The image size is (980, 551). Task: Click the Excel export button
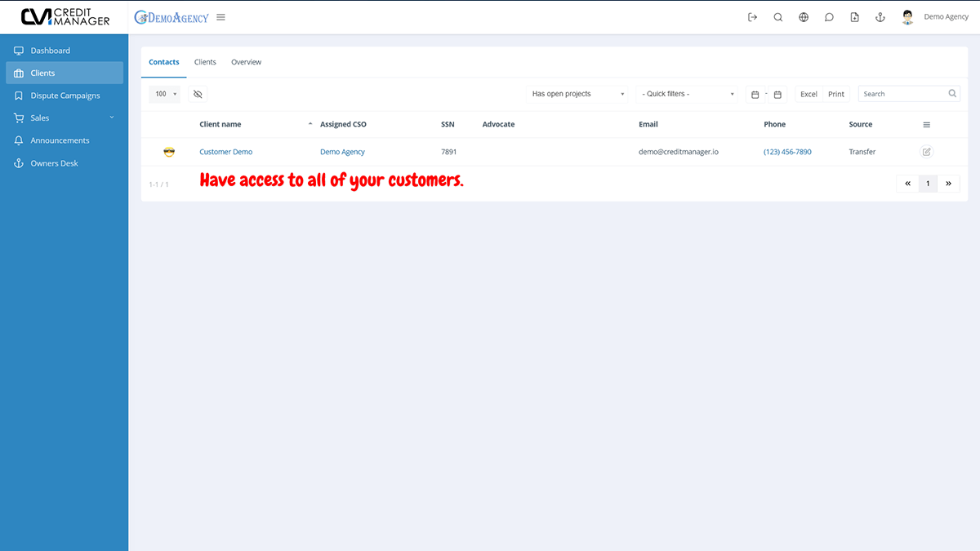tap(808, 93)
